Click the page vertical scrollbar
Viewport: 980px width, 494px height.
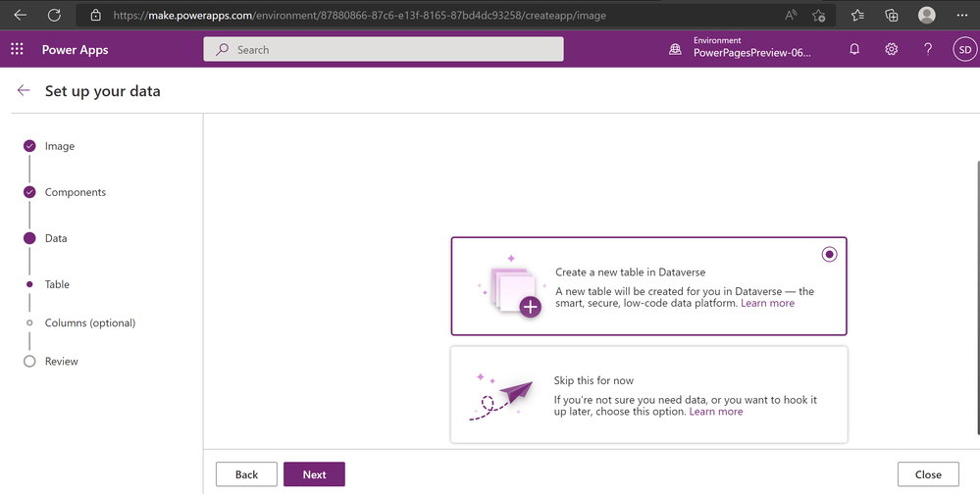pyautogui.click(x=977, y=298)
